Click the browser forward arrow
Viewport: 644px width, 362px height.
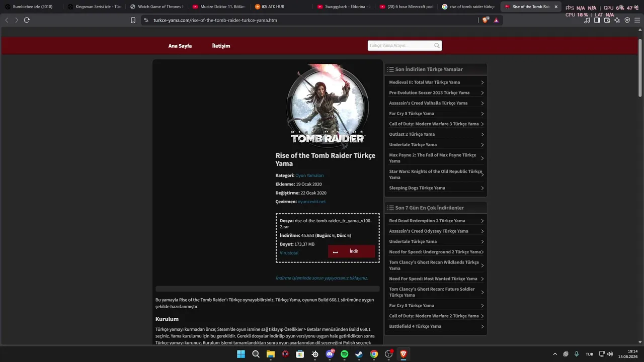coord(17,20)
